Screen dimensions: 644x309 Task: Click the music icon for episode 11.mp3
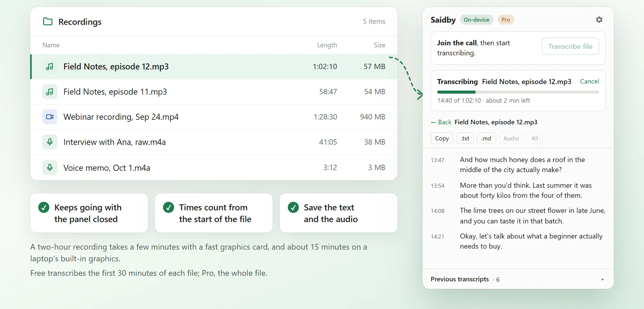[50, 92]
